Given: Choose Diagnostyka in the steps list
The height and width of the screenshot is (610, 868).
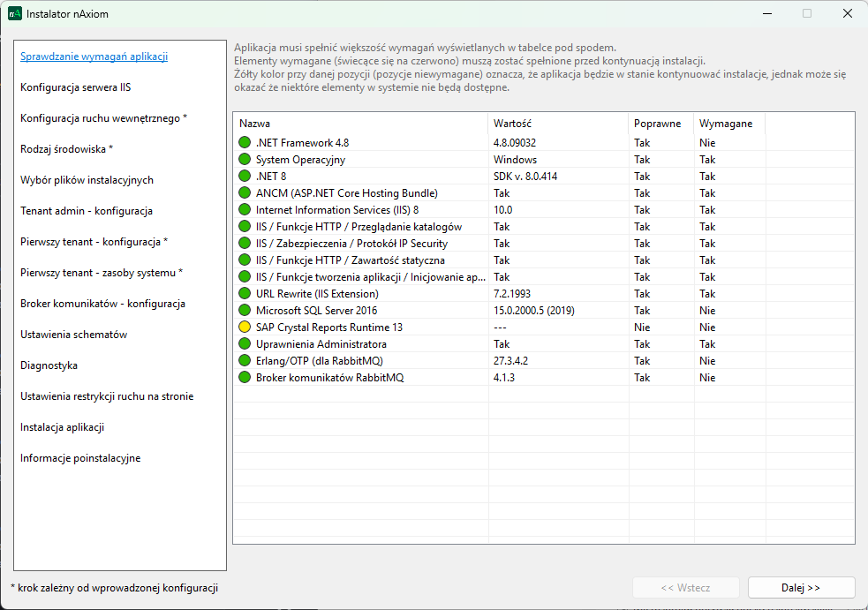Looking at the screenshot, I should tap(49, 365).
